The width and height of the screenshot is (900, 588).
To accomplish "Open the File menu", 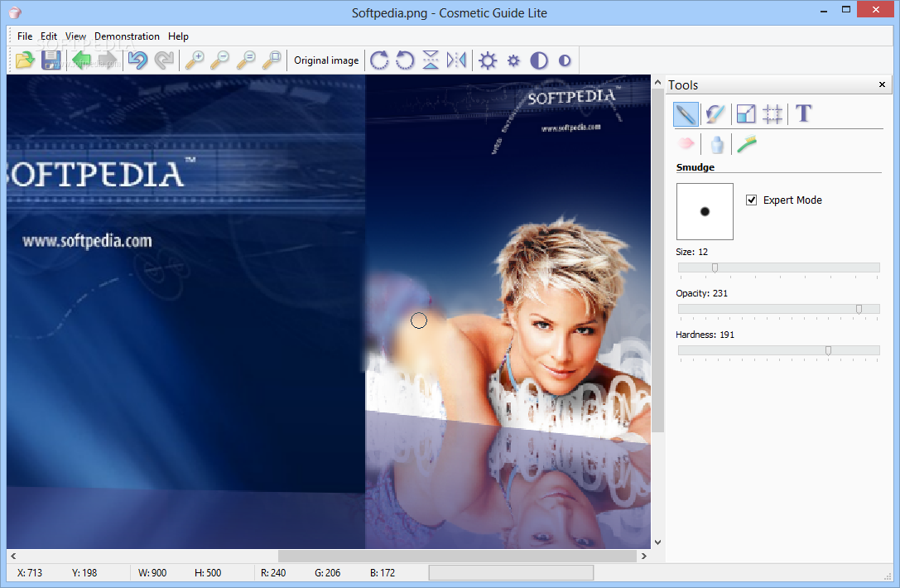I will 25,36.
